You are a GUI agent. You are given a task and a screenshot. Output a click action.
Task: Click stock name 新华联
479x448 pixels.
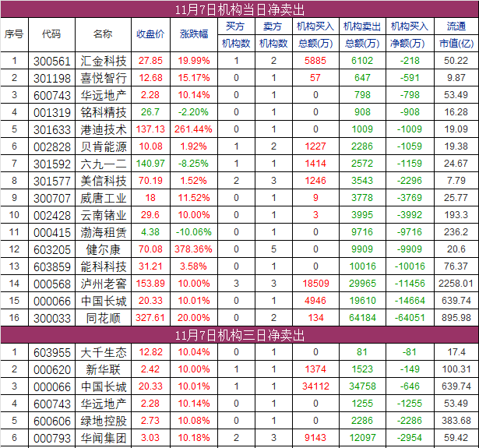pos(104,369)
